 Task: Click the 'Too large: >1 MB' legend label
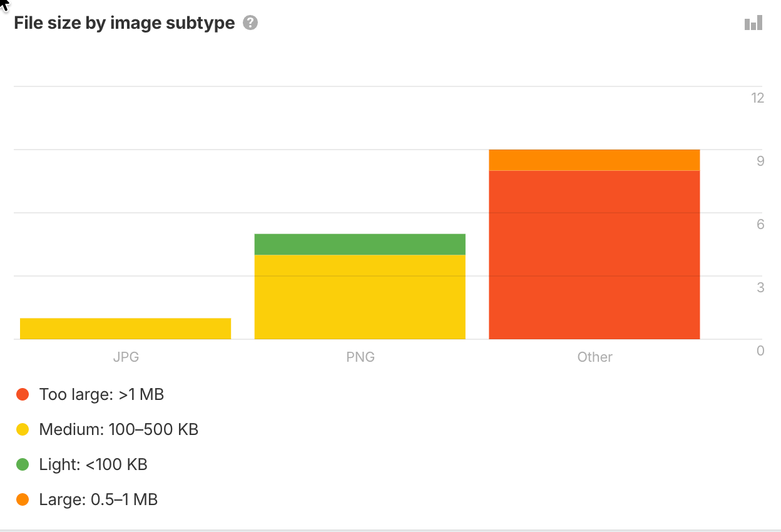(101, 394)
